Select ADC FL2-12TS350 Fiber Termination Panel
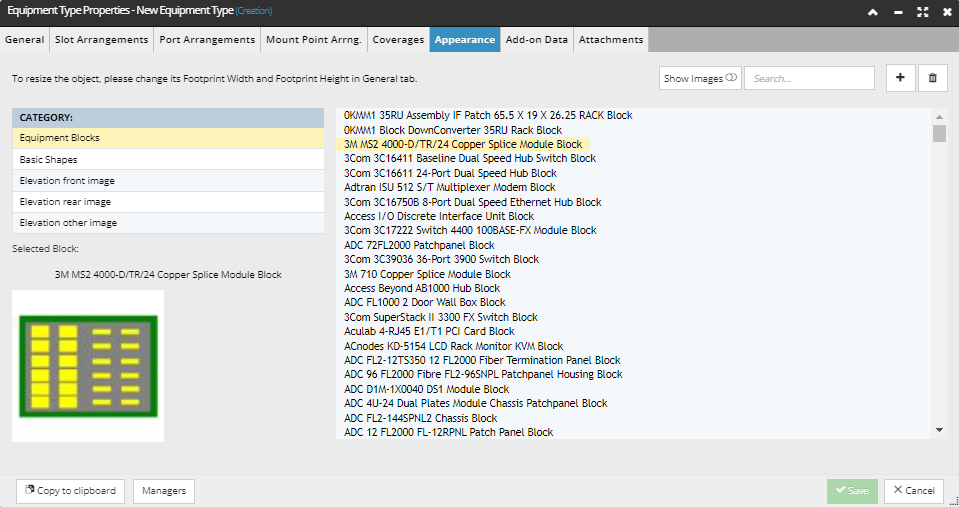This screenshot has height=507, width=959. coord(482,360)
